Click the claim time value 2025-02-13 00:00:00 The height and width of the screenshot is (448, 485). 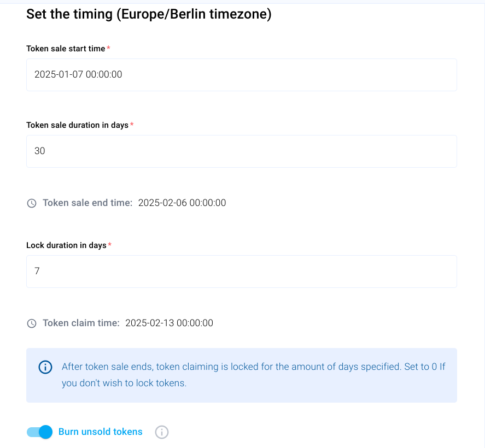[170, 323]
